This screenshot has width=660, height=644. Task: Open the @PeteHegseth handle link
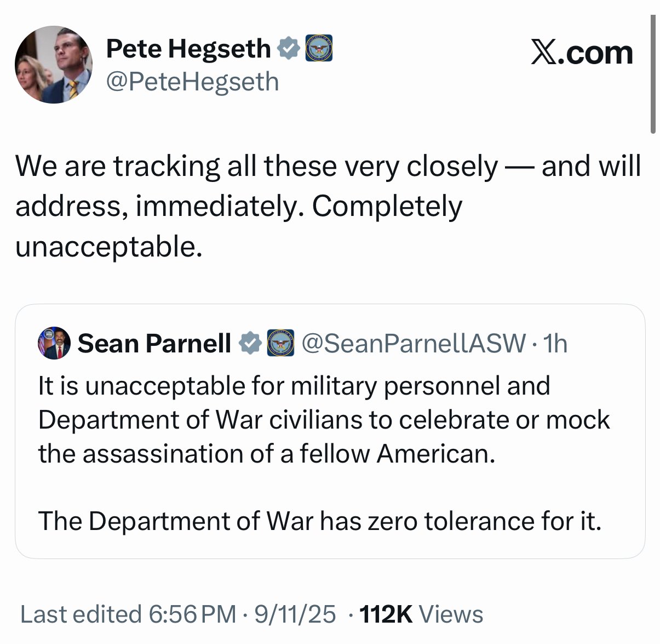pos(192,82)
